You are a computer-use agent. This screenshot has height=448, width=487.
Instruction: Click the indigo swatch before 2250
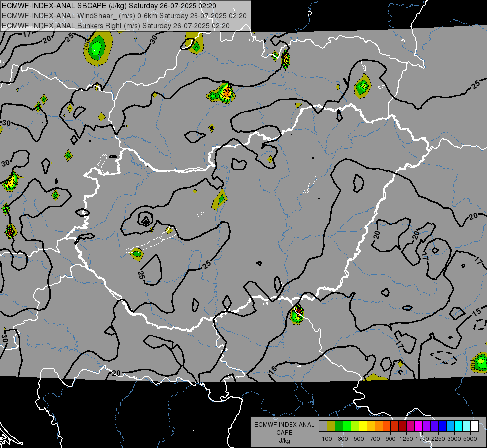point(434,426)
